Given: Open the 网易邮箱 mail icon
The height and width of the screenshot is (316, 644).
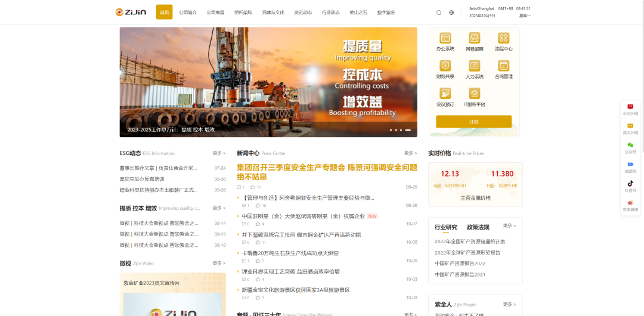Looking at the screenshot, I should (474, 38).
